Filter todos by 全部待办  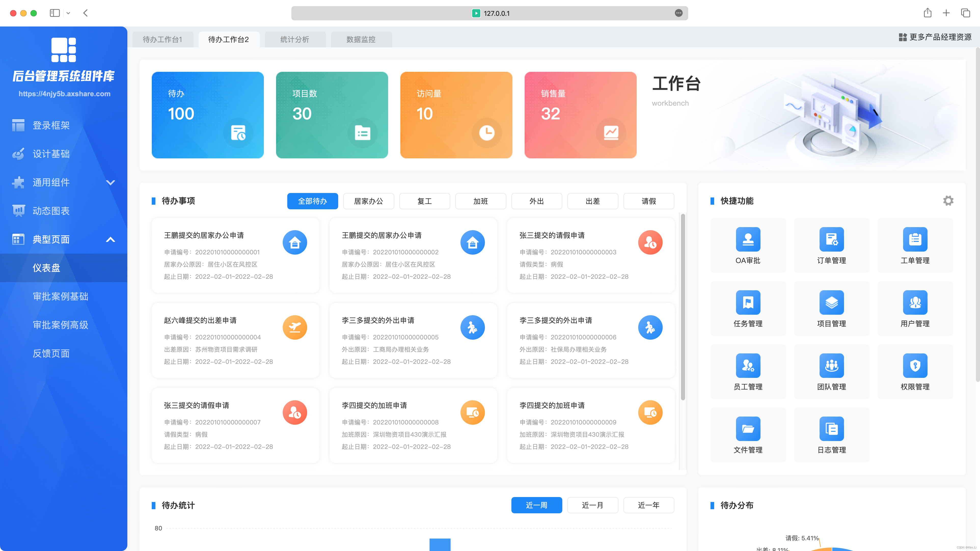(x=312, y=201)
